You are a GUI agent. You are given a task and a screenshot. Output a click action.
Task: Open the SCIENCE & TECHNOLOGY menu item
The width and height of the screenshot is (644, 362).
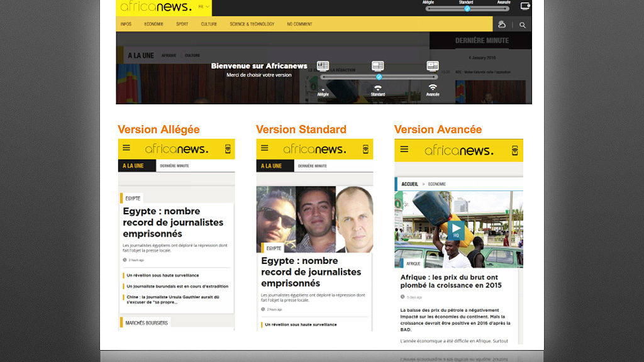tap(252, 24)
